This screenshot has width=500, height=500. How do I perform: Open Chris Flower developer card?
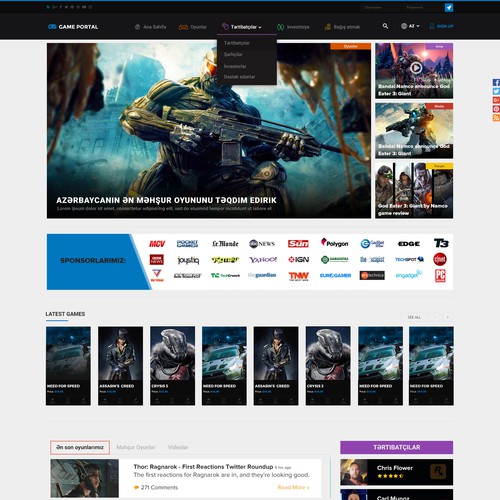(397, 472)
